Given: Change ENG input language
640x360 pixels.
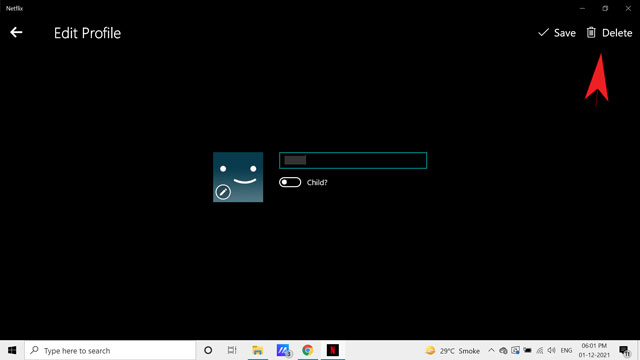Looking at the screenshot, I should (566, 350).
